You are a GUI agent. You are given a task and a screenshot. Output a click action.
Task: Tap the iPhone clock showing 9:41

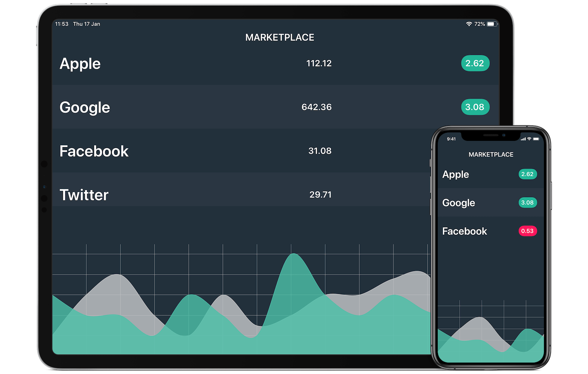click(x=451, y=139)
